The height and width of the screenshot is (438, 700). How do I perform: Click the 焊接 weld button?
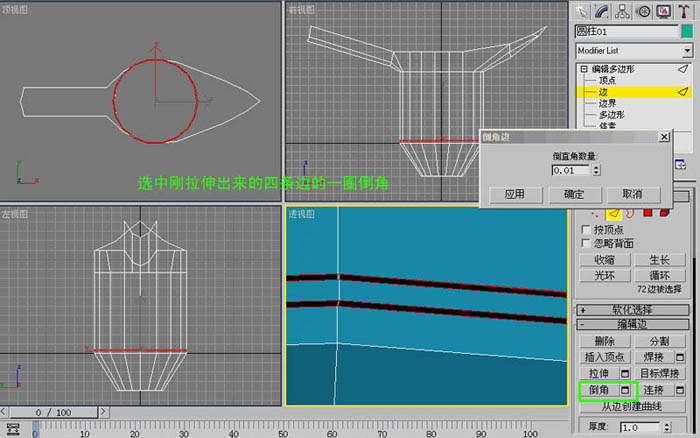point(654,357)
